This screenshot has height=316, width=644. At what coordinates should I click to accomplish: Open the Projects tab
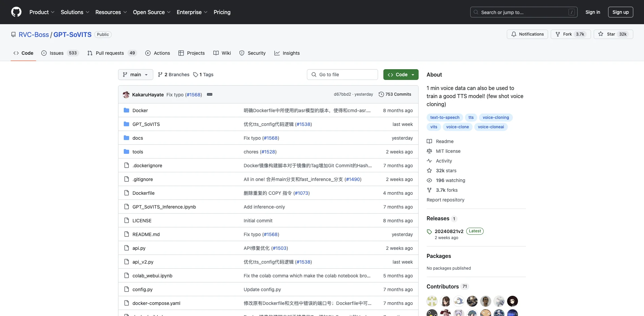(192, 53)
